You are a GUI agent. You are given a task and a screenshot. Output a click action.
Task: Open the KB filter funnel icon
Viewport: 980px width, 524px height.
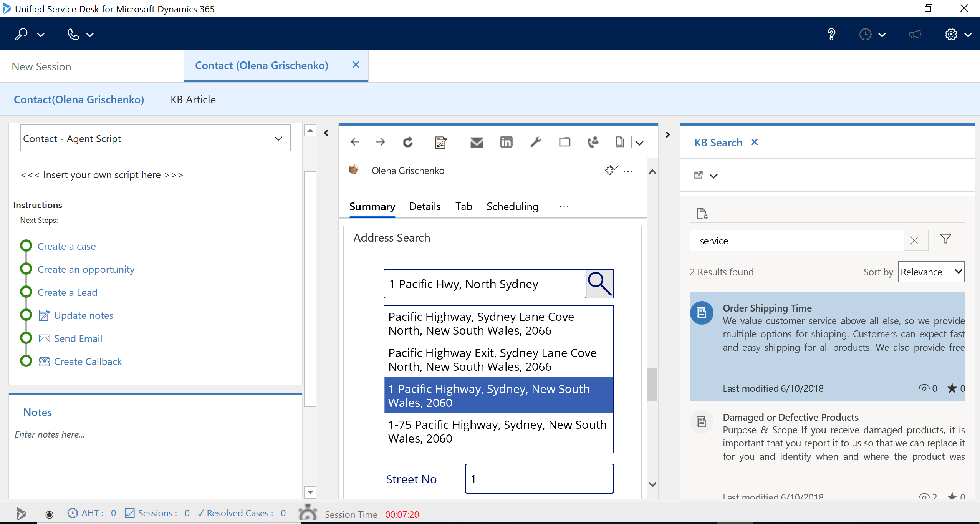coord(945,239)
